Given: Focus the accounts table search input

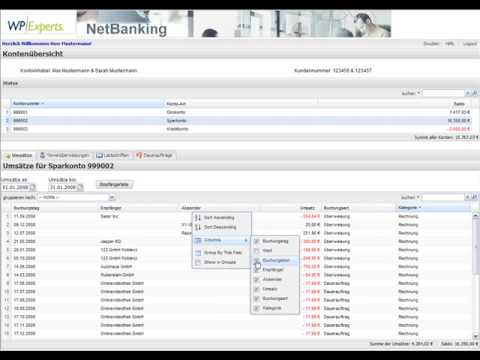Looking at the screenshot, I should pyautogui.click(x=443, y=93).
